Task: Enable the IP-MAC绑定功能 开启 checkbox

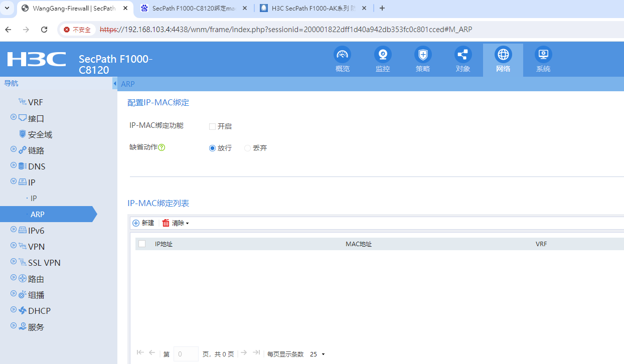Action: [212, 126]
